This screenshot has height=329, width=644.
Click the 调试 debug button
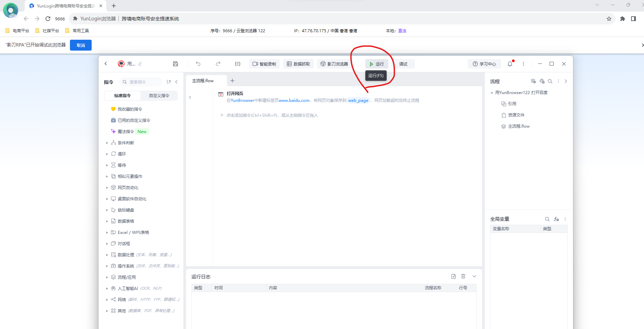click(403, 64)
